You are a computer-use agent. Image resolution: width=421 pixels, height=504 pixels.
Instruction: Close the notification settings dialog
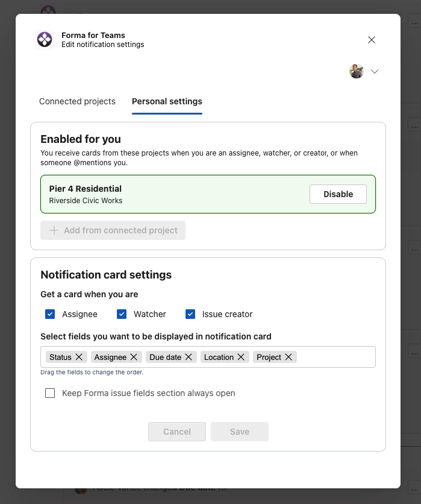click(x=372, y=40)
